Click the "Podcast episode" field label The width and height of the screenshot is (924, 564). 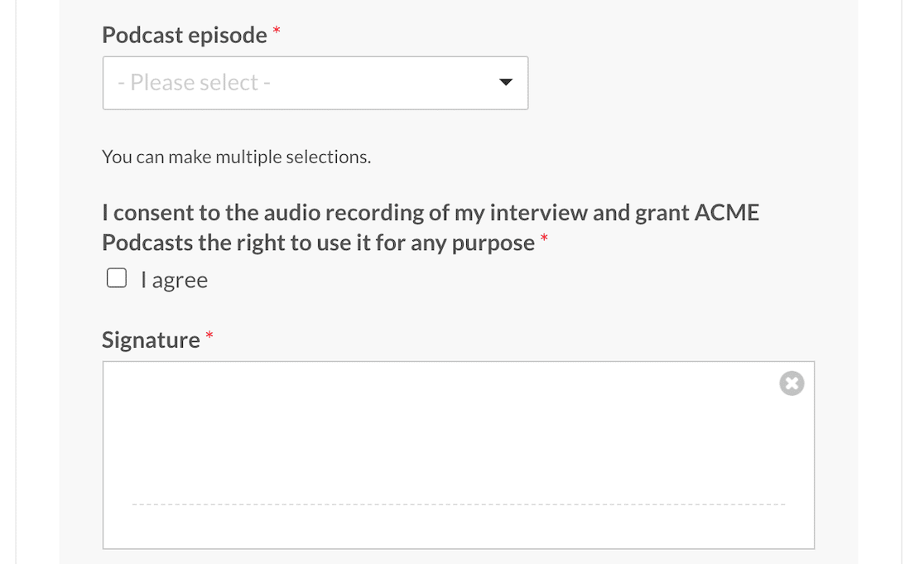coord(185,36)
